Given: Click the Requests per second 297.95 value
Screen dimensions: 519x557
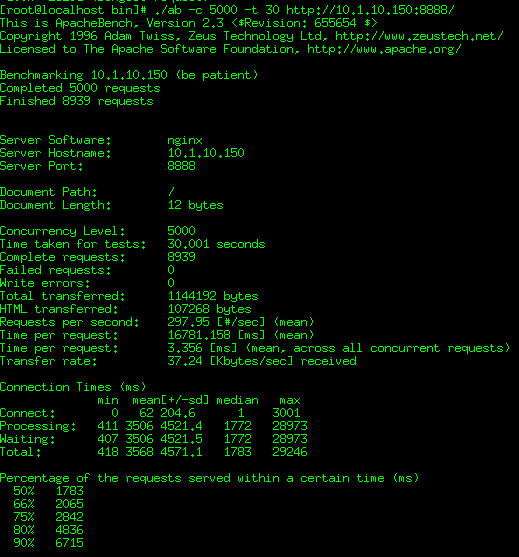Looking at the screenshot, I should 188,322.
